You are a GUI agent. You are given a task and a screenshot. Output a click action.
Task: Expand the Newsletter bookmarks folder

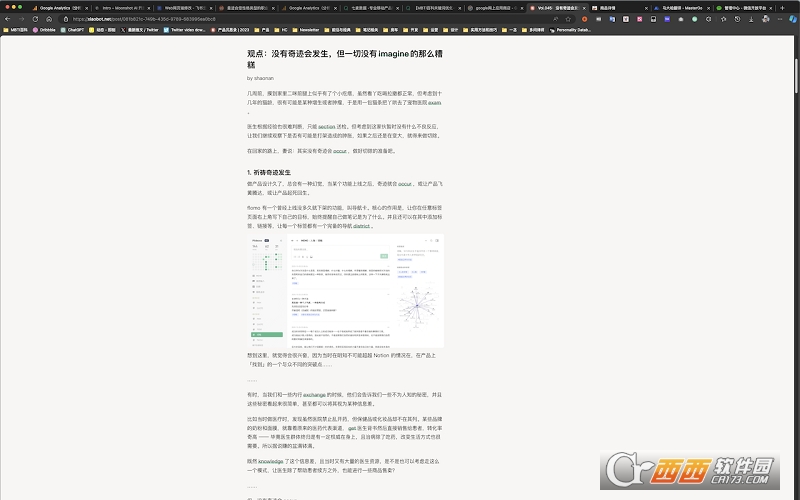306,30
